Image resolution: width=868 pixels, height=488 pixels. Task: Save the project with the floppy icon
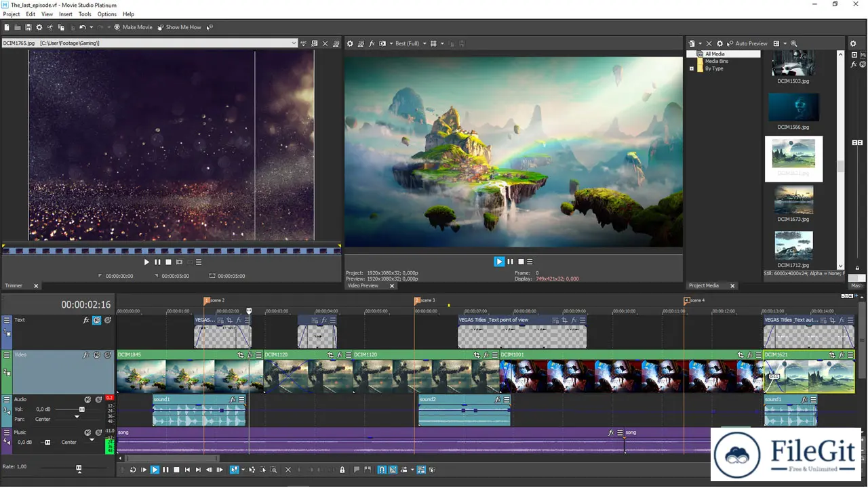28,27
